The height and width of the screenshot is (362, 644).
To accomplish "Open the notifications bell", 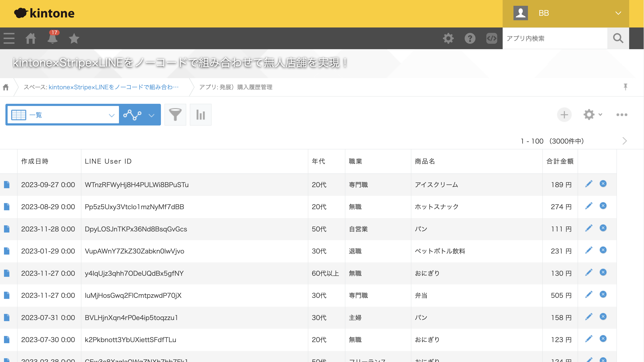I will [x=52, y=38].
